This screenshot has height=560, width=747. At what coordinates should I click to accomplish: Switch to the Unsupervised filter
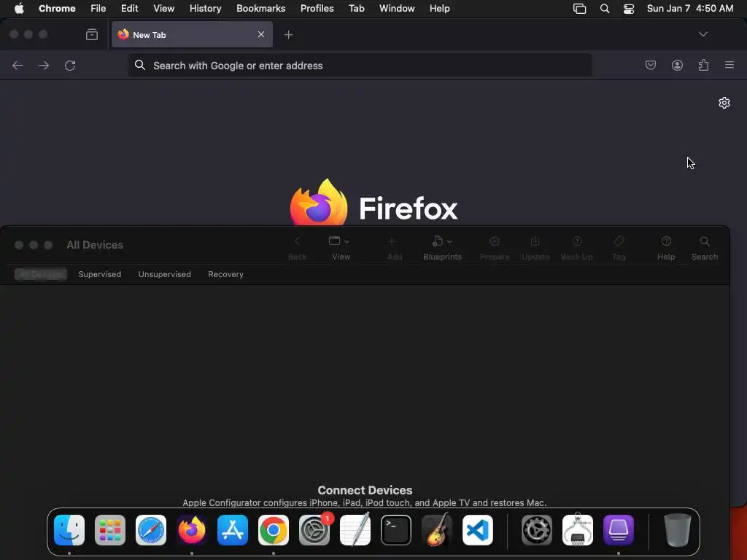(x=164, y=274)
